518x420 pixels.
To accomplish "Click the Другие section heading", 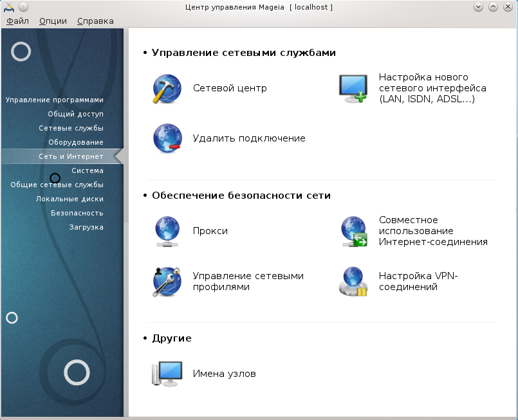I will click(x=171, y=338).
